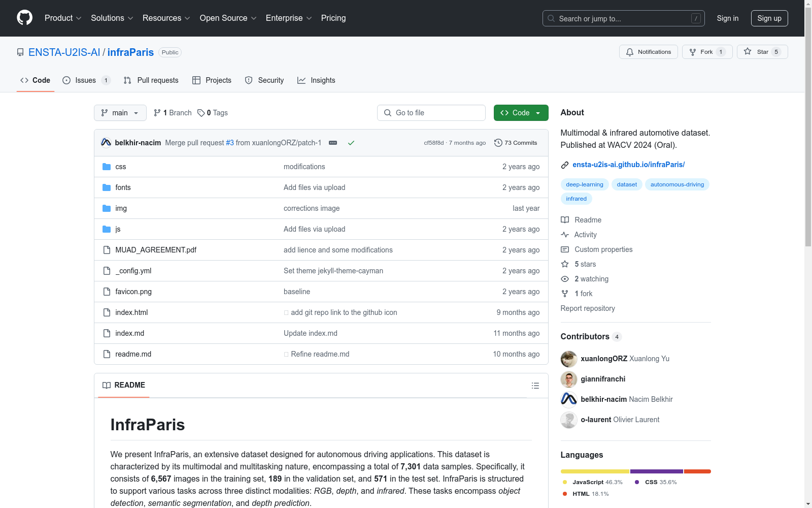812x508 pixels.
Task: Open the Pull requests tab
Action: pyautogui.click(x=151, y=80)
